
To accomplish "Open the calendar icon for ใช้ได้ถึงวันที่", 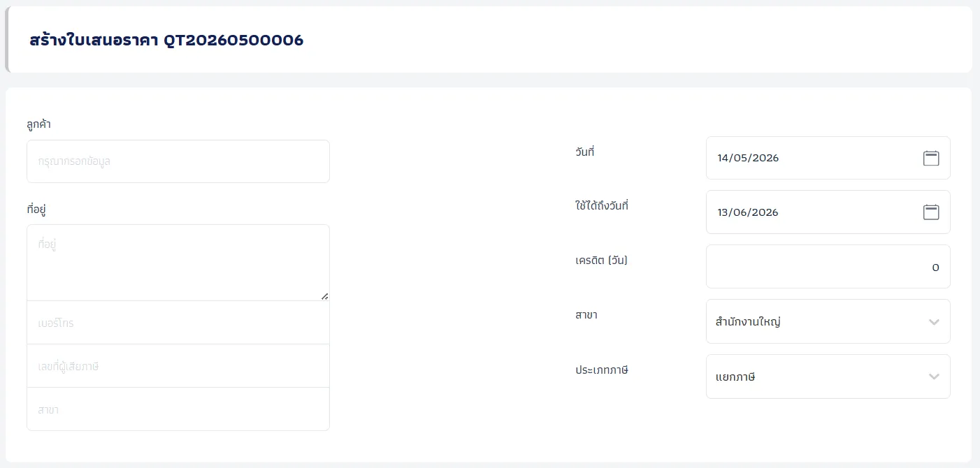I will (931, 212).
